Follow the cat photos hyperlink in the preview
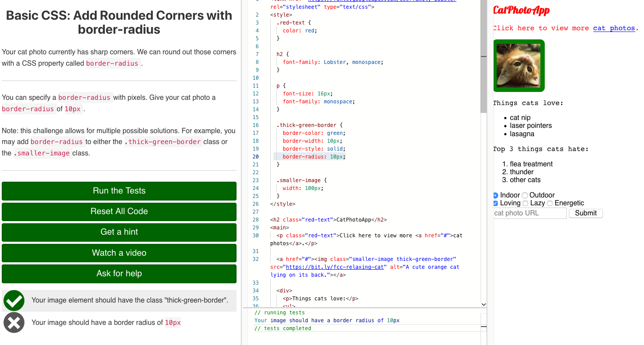 [x=614, y=28]
